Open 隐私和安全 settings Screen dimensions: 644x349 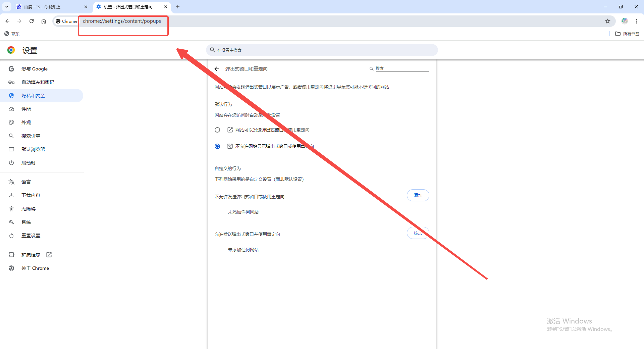tap(42, 96)
